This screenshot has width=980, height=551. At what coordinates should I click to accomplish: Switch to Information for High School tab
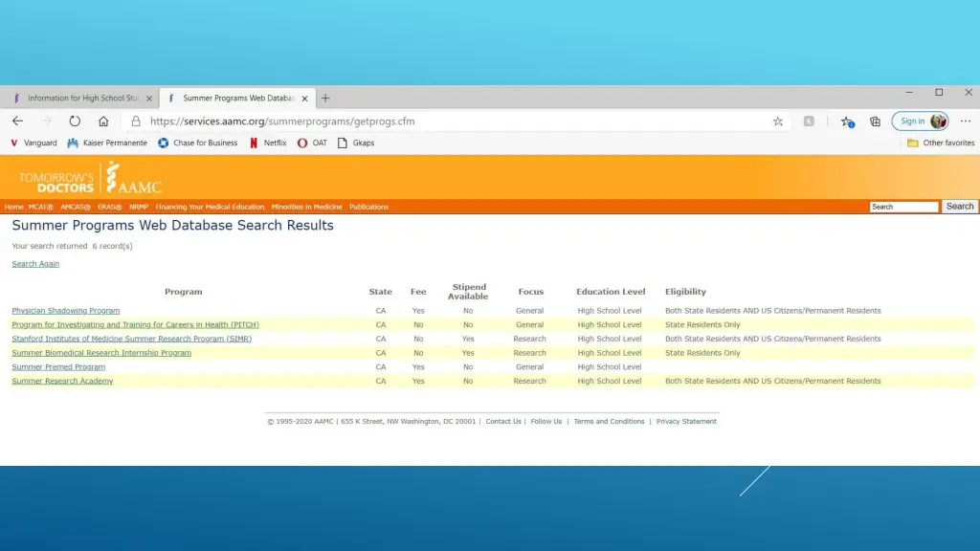80,99
